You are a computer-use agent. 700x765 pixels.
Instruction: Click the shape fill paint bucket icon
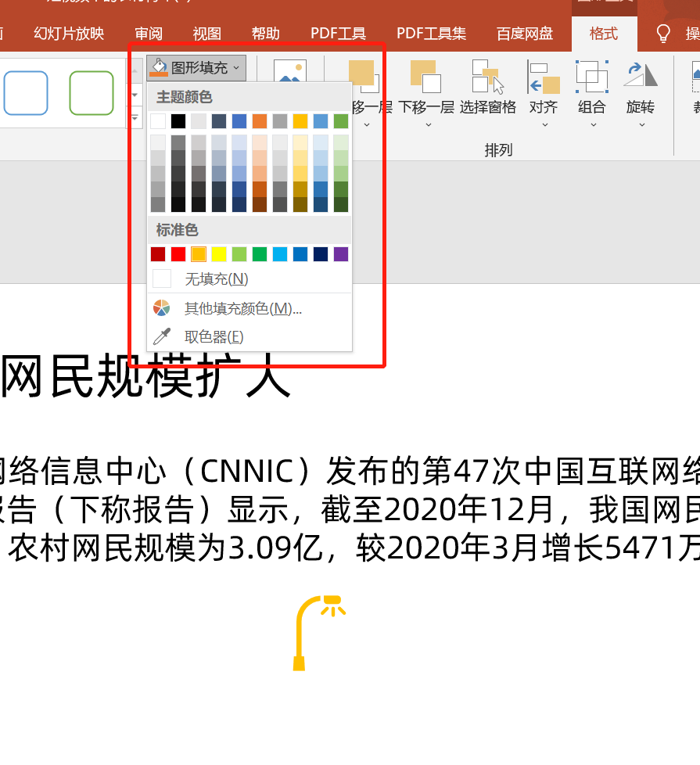coord(159,67)
